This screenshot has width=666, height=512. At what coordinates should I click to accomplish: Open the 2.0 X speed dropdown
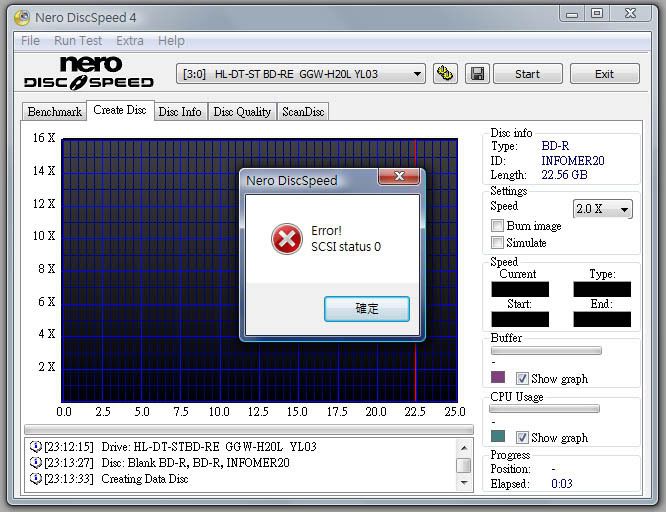[602, 209]
